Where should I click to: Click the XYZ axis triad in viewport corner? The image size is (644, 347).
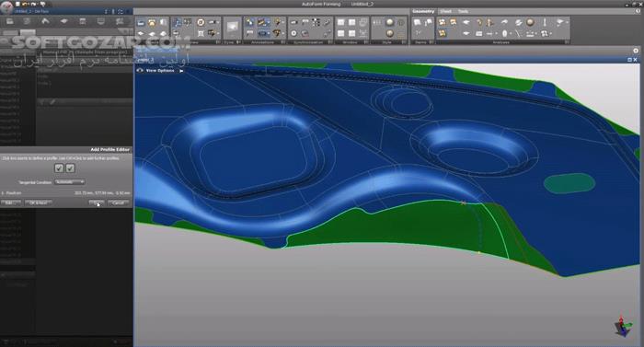point(623,327)
